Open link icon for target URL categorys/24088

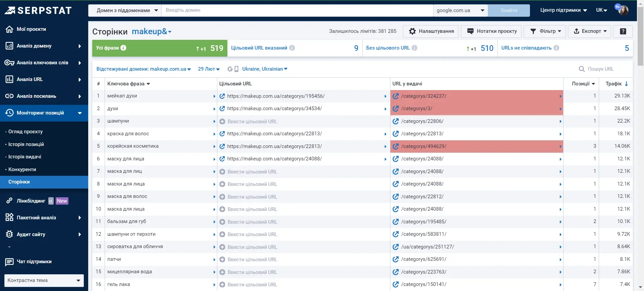(x=222, y=159)
